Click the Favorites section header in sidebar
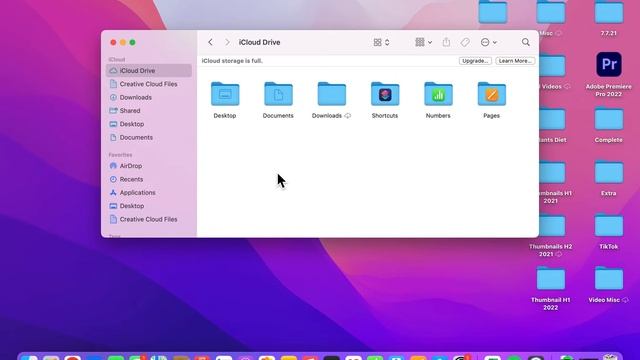Image resolution: width=640 pixels, height=360 pixels. coord(120,155)
